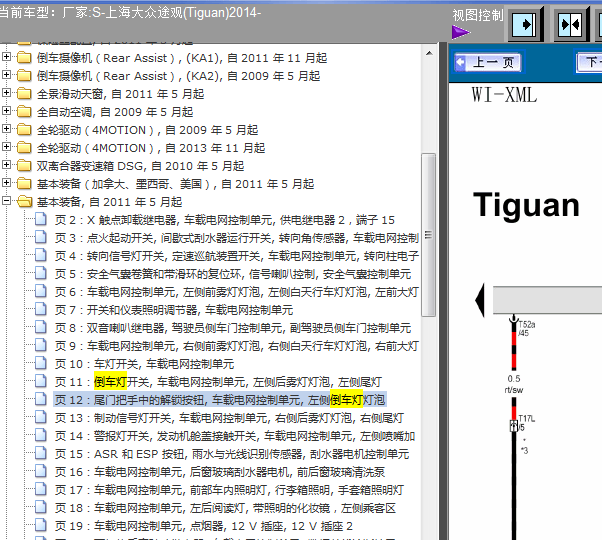Click the 当前车型 vehicle header text
Viewport: 602px width, 540px height.
click(130, 12)
